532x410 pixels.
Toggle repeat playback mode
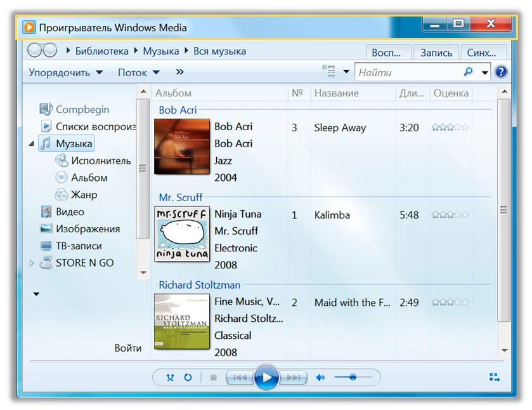[x=188, y=377]
